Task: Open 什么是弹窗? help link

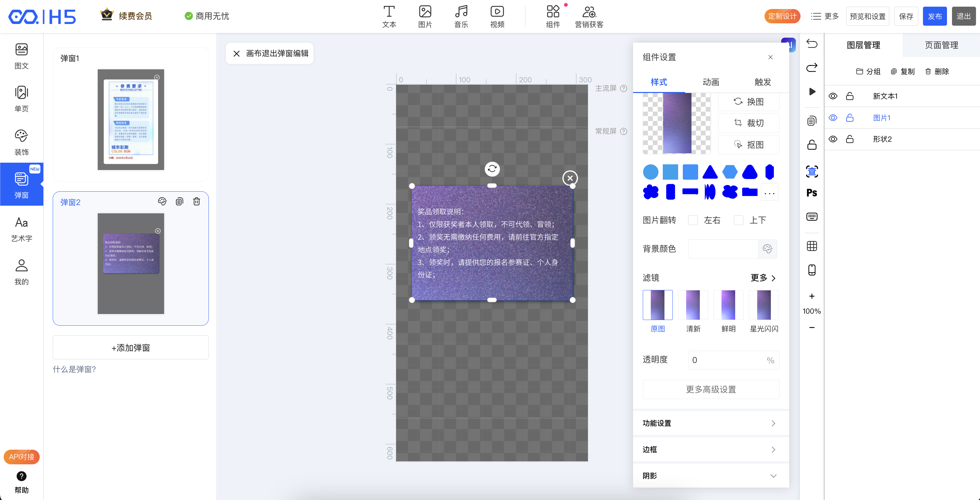Action: coord(74,369)
